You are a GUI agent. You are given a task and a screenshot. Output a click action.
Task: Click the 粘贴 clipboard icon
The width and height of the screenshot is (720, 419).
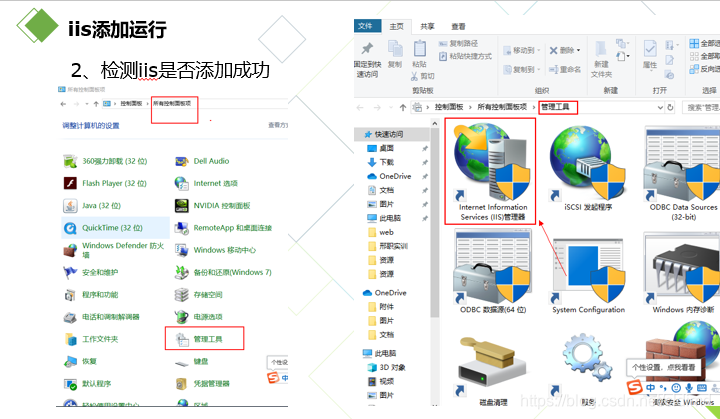(420, 49)
